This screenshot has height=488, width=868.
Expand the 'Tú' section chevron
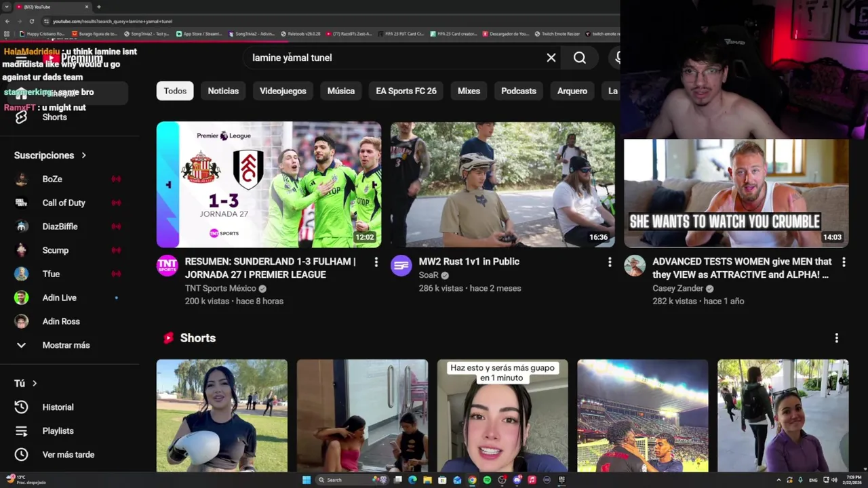(x=35, y=384)
